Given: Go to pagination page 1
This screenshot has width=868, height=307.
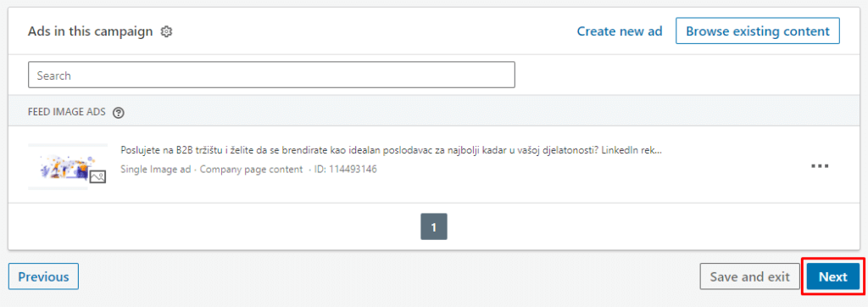Looking at the screenshot, I should (x=434, y=226).
